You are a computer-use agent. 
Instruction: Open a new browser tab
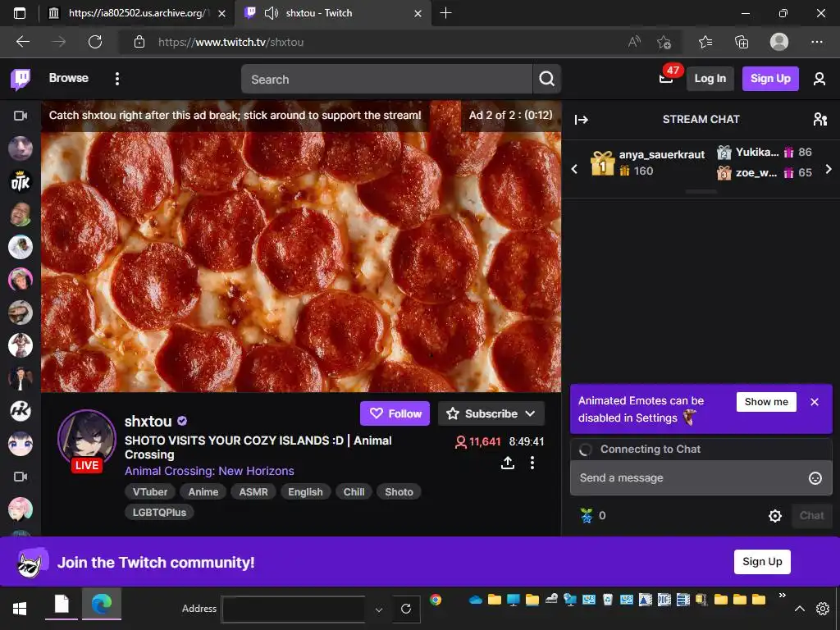pos(445,13)
